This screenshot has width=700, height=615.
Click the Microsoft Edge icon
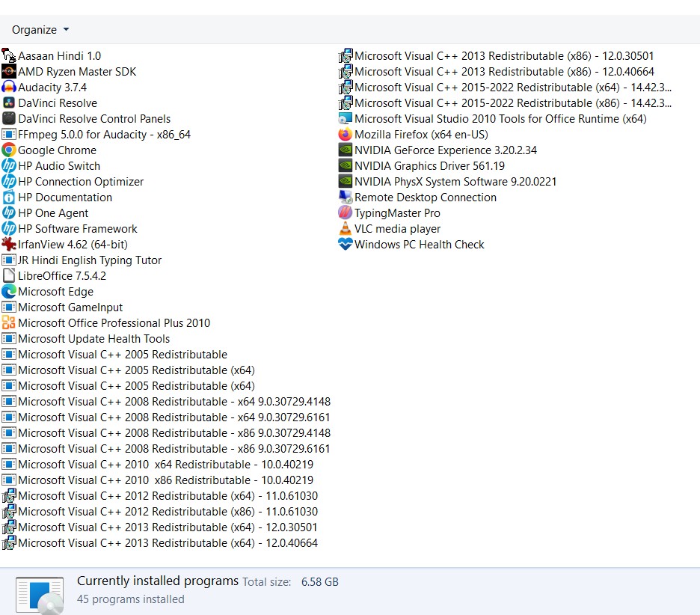point(9,292)
